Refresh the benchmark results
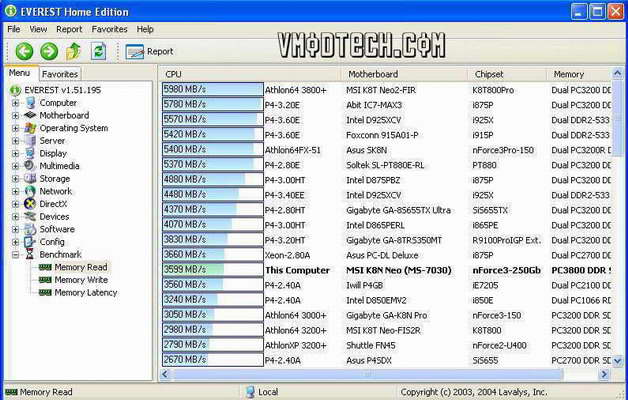 pyautogui.click(x=99, y=52)
